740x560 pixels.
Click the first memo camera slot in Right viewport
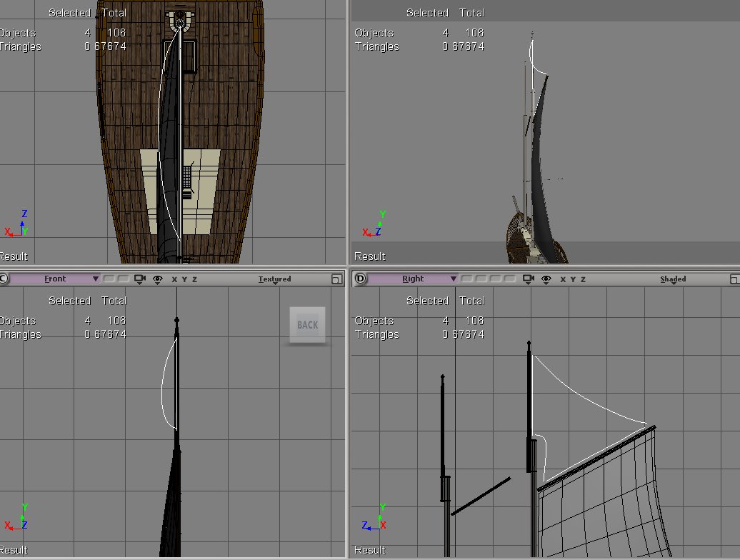(468, 279)
